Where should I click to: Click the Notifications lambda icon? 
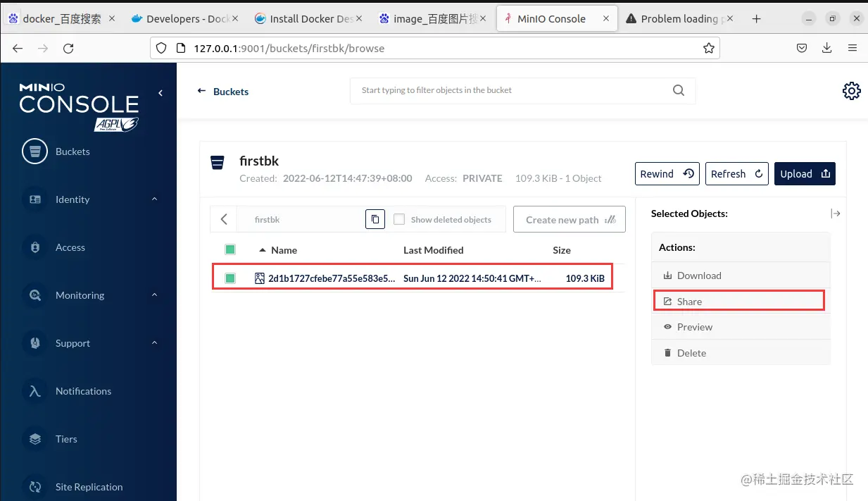(34, 391)
